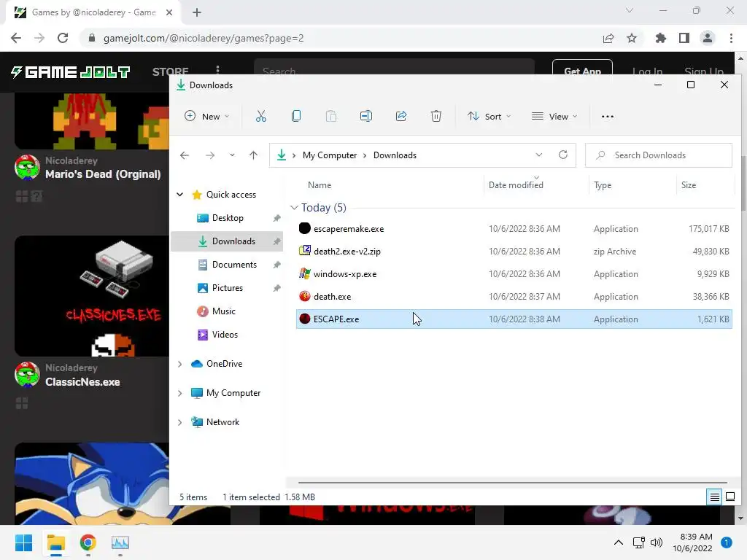
Task: Go forward in File Explorer
Action: pyautogui.click(x=210, y=155)
